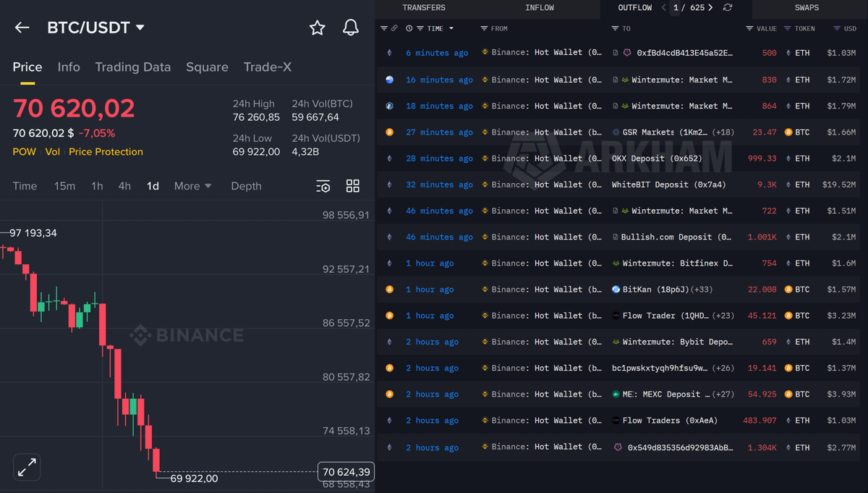Expand chart to fullscreen
Viewport: 868px width, 493px height.
pos(27,468)
